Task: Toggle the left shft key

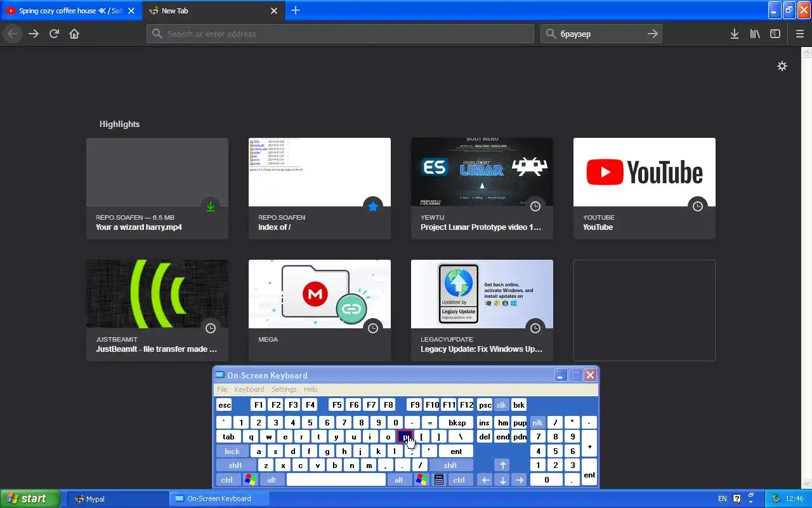Action: click(x=235, y=465)
